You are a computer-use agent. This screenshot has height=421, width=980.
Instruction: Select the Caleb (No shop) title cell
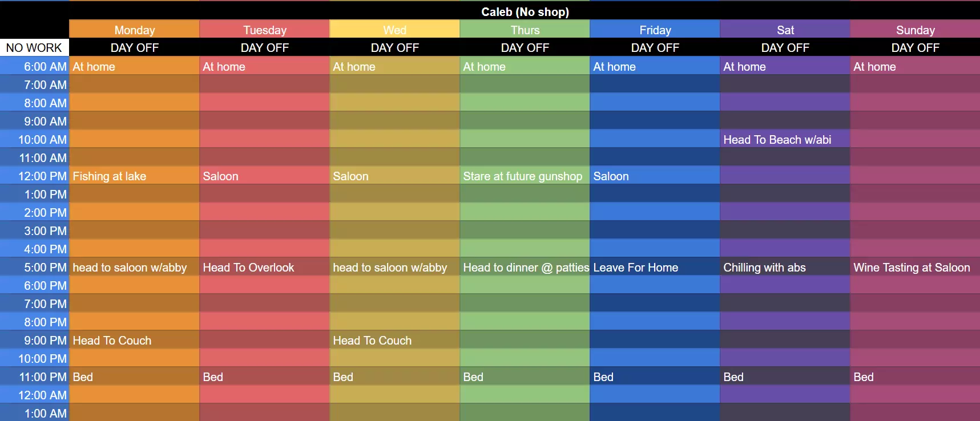click(525, 12)
